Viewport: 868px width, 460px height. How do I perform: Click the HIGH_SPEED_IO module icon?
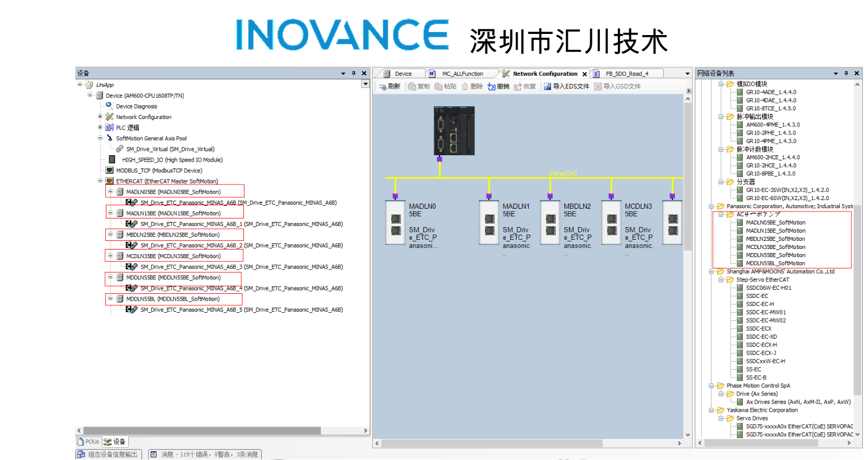tap(112, 159)
